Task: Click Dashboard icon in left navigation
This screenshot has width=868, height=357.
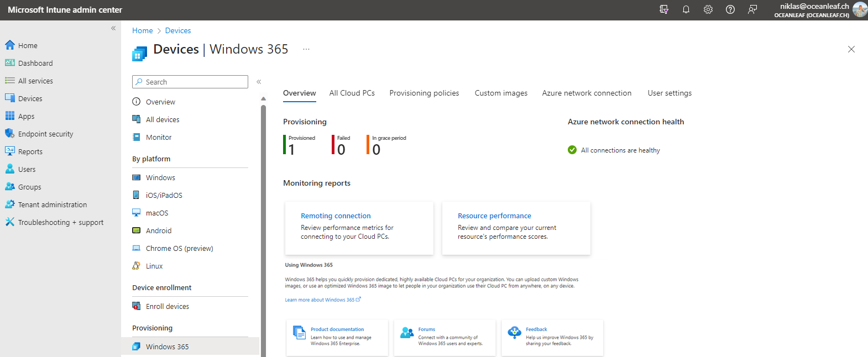Action: pos(10,63)
